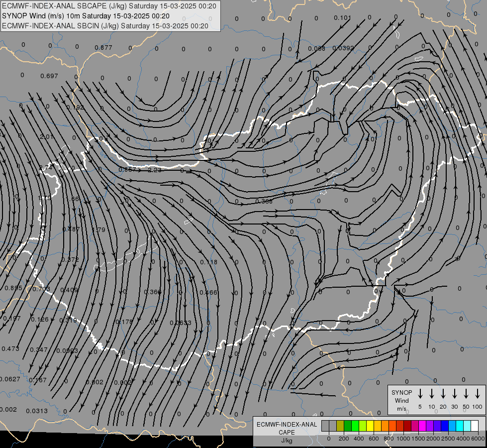
Task: Click the SYNOP Wind 10m title line
Action: point(86,16)
